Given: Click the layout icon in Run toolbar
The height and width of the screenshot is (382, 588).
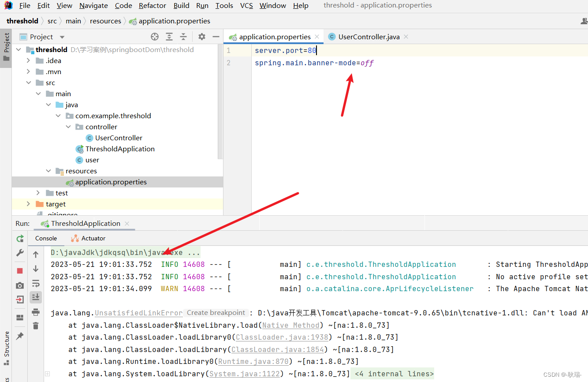Looking at the screenshot, I should click(x=20, y=318).
